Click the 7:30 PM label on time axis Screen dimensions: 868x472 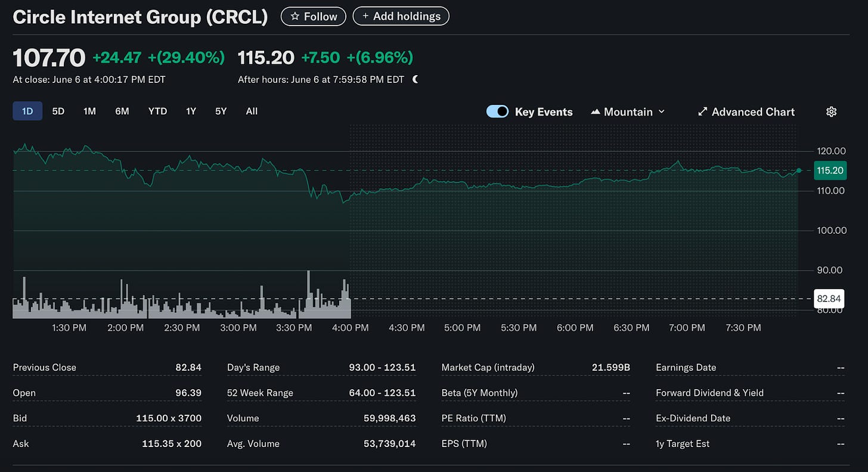tap(743, 328)
